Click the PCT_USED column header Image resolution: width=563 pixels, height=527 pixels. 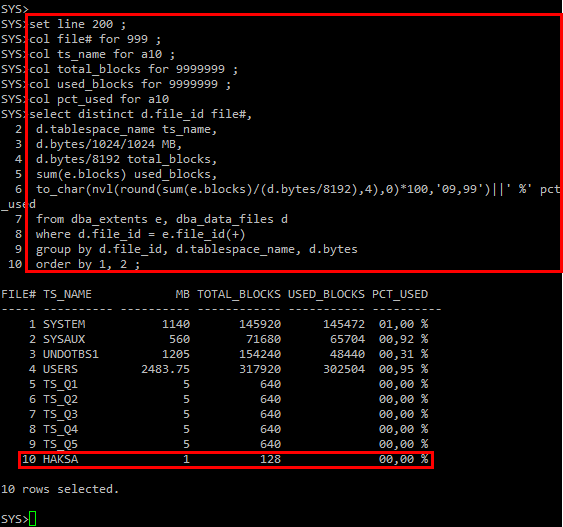[x=400, y=294]
